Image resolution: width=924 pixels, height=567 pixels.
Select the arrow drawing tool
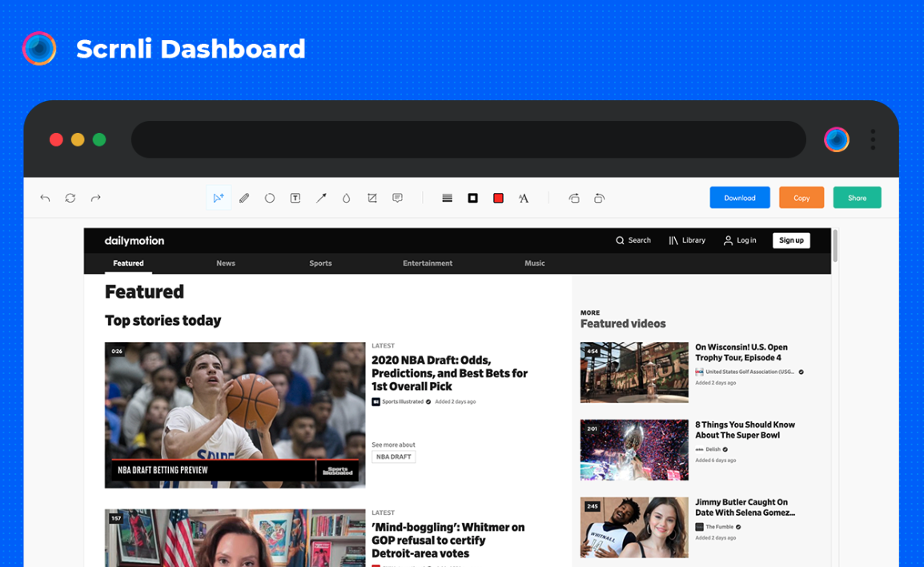[320, 198]
